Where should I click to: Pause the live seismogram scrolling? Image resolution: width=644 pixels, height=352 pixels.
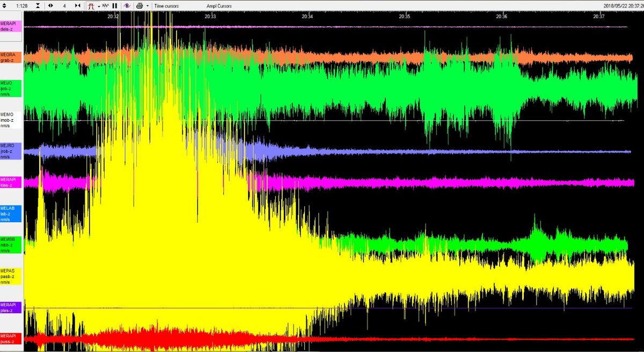point(115,5)
